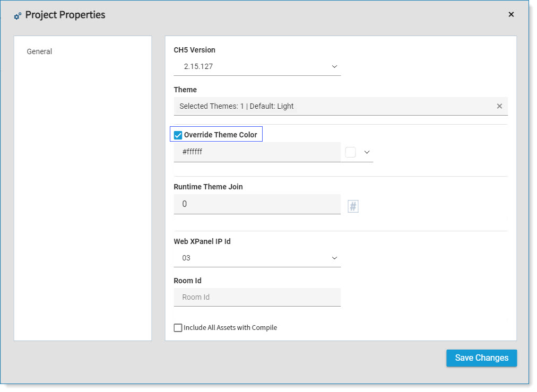Clear the selected Theme field
Image resolution: width=537 pixels, height=392 pixels.
(499, 106)
